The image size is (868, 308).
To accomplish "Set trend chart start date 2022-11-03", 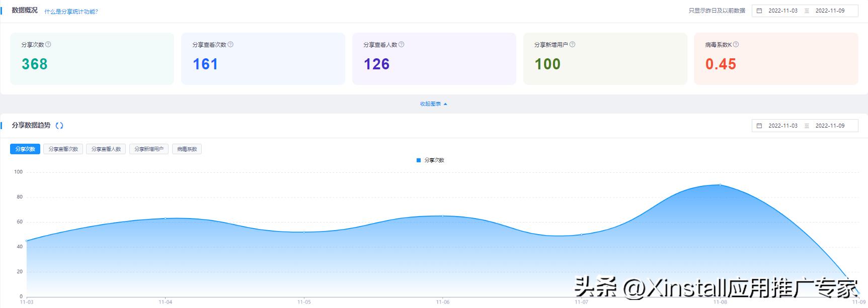I will coord(783,126).
